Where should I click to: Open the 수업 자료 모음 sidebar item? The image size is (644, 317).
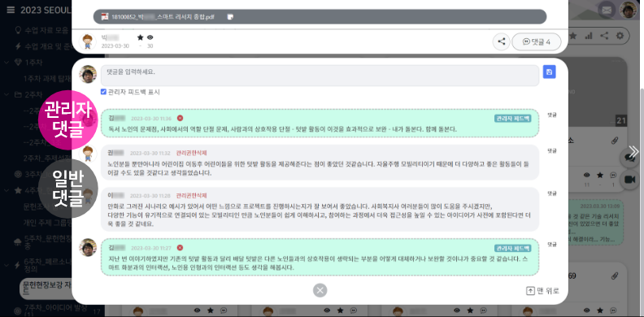(42, 30)
